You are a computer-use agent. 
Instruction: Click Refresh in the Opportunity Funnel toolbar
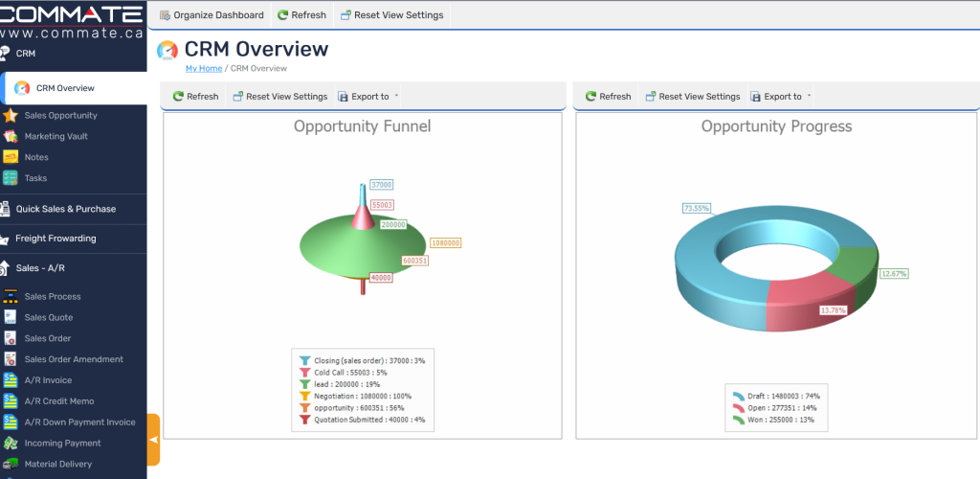(x=195, y=97)
